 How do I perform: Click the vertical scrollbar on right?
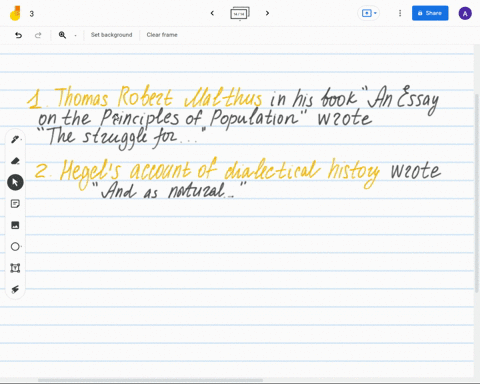[477, 193]
